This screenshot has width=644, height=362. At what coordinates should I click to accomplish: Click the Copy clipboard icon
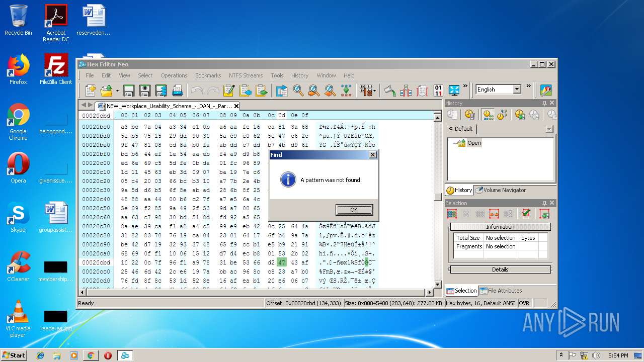[x=245, y=90]
